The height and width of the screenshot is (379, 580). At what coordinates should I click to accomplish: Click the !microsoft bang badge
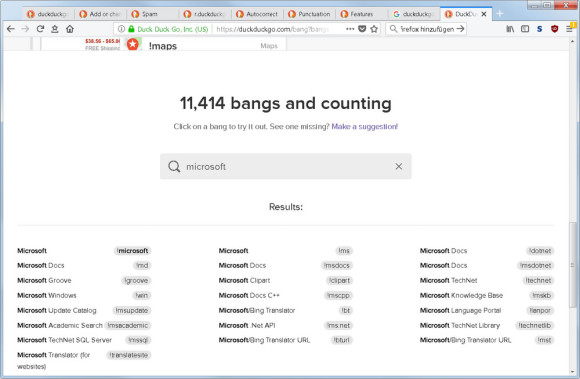pos(132,251)
